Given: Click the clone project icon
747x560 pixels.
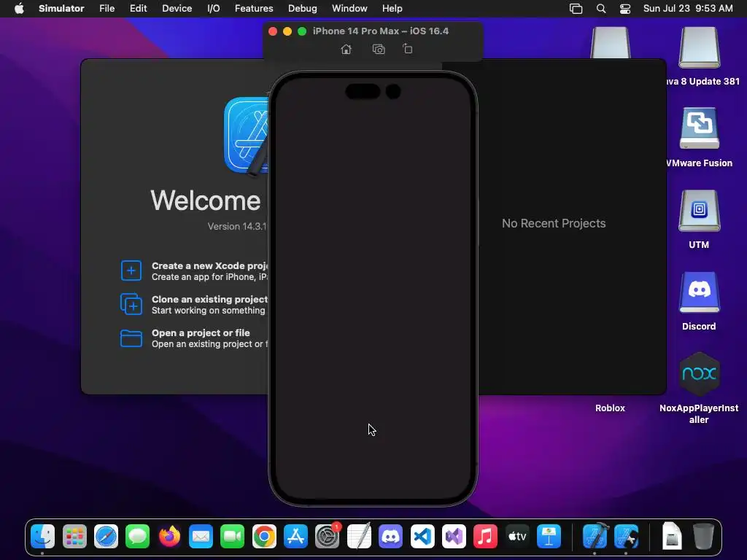Looking at the screenshot, I should tap(131, 304).
